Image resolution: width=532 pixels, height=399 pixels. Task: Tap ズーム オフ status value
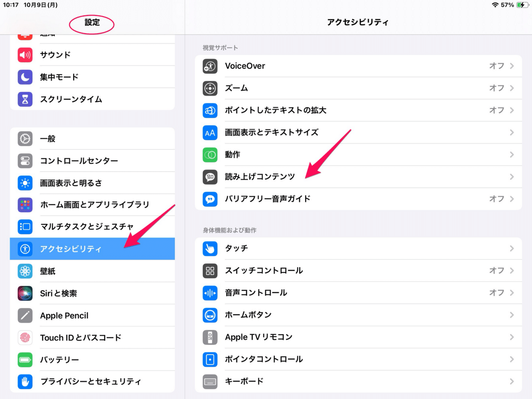click(x=497, y=88)
